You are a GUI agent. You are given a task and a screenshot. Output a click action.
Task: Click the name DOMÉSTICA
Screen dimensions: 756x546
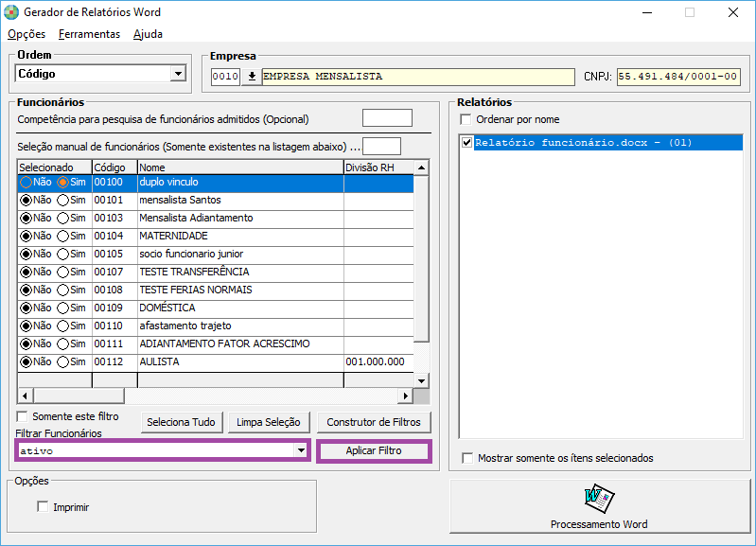tap(167, 308)
